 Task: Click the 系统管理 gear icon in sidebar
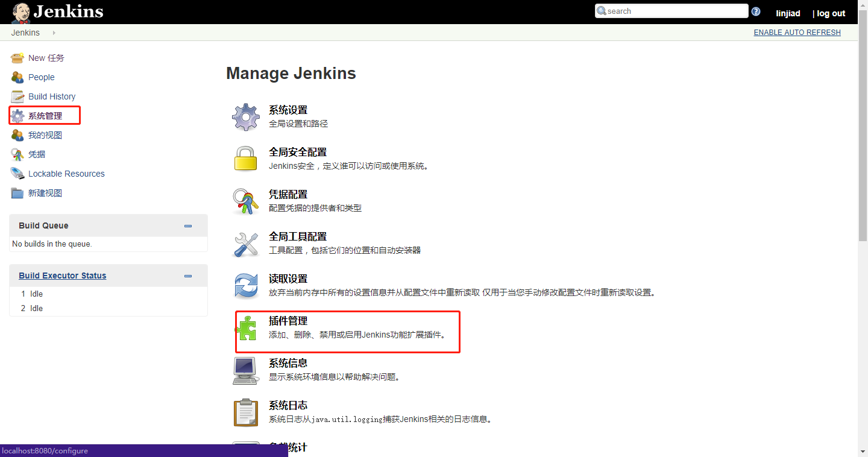(x=17, y=116)
